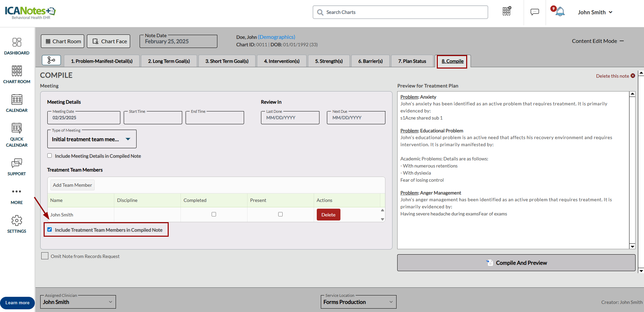The image size is (644, 312).
Task: Switch to the 4. Intervention(s) tab
Action: [282, 61]
